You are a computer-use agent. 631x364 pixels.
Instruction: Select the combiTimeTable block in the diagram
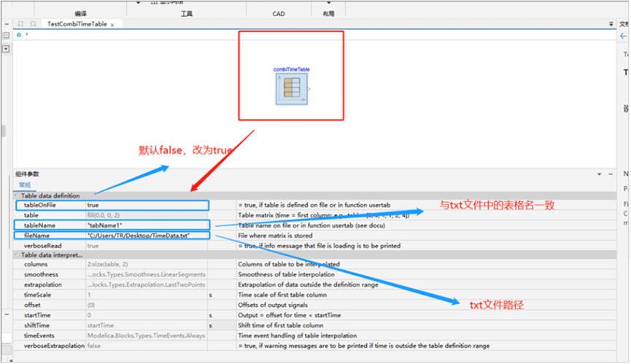(292, 89)
